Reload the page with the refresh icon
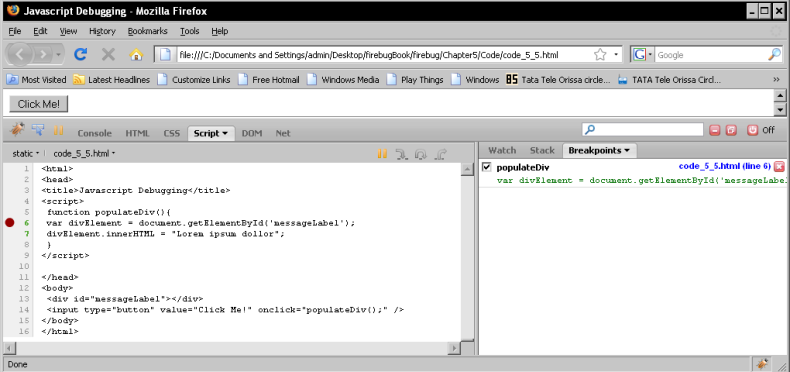 click(81, 54)
